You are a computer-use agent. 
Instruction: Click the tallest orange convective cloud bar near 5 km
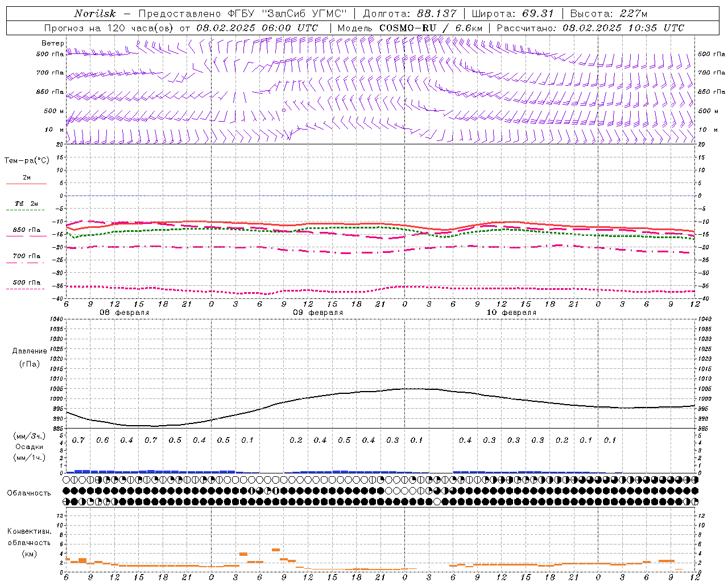click(x=276, y=550)
